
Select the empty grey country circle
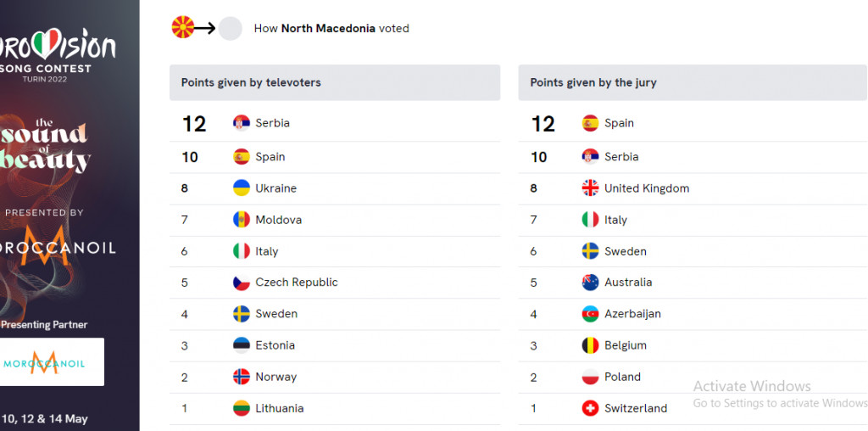click(231, 28)
